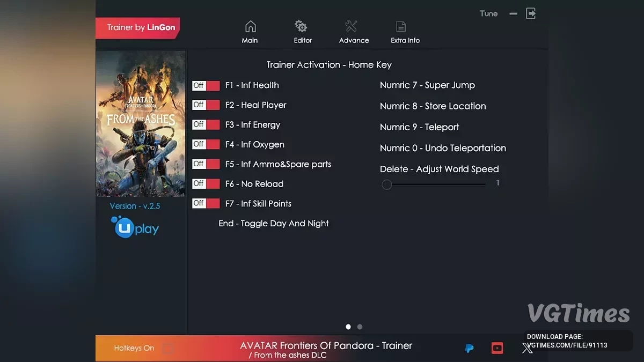The height and width of the screenshot is (362, 644).
Task: Go to the second page dot
Action: click(360, 327)
